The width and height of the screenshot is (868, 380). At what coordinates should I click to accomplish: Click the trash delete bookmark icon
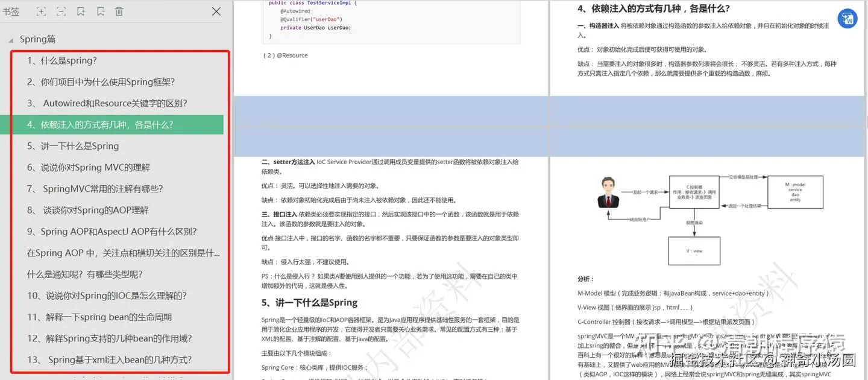point(119,11)
